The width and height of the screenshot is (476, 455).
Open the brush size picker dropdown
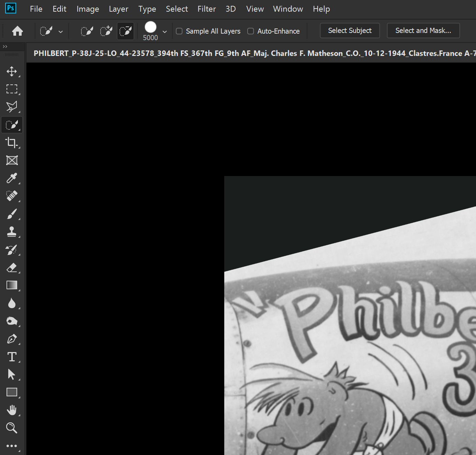point(165,32)
